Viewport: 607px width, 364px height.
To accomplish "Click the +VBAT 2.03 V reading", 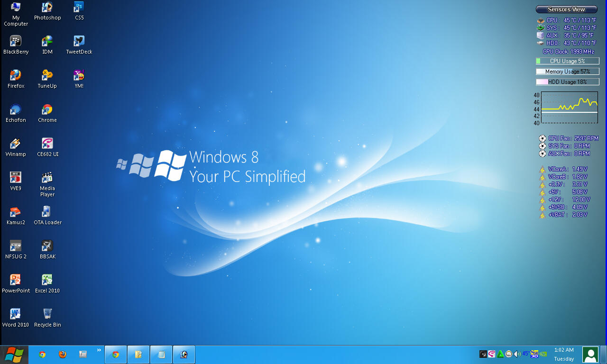I will click(x=563, y=215).
